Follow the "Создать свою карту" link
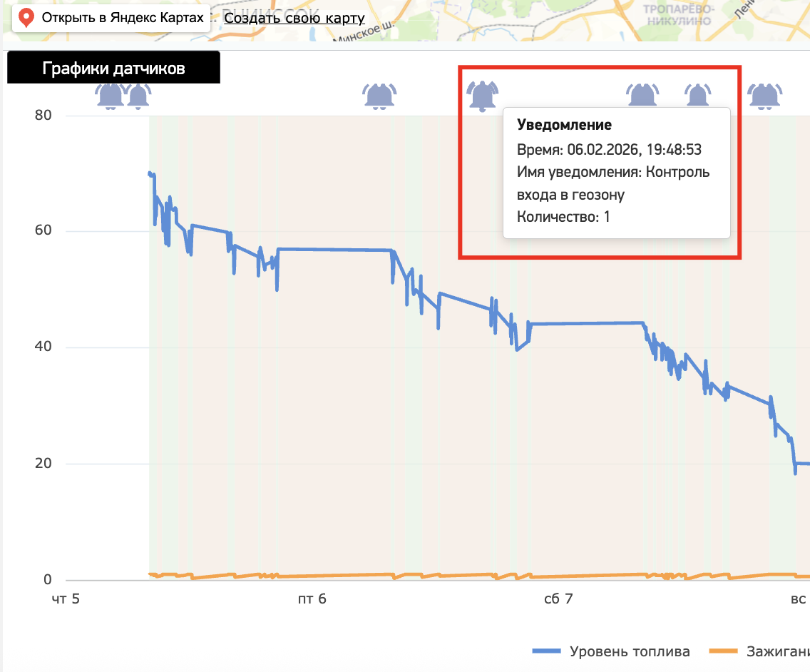Image resolution: width=810 pixels, height=672 pixels. (294, 19)
